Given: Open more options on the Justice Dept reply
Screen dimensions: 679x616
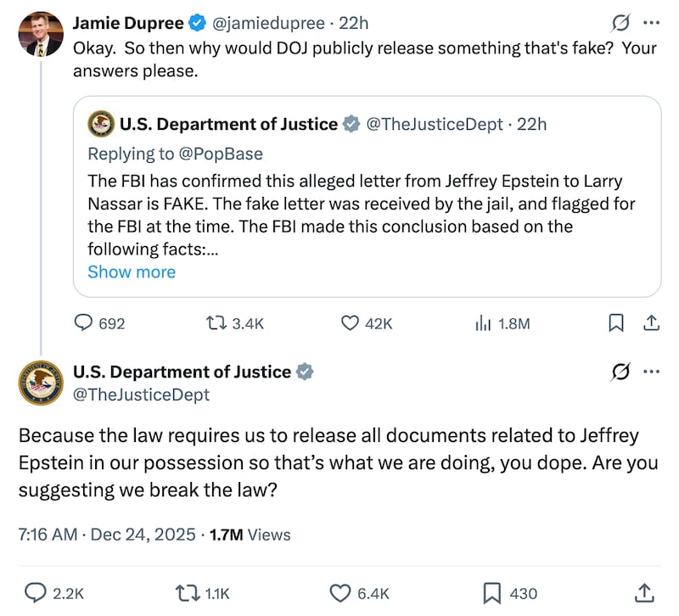Looking at the screenshot, I should click(651, 372).
